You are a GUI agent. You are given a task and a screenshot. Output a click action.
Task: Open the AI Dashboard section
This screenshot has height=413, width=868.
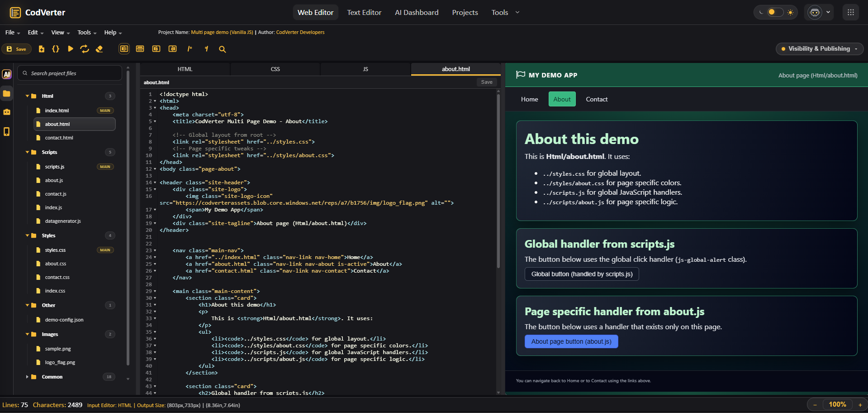[x=417, y=13]
